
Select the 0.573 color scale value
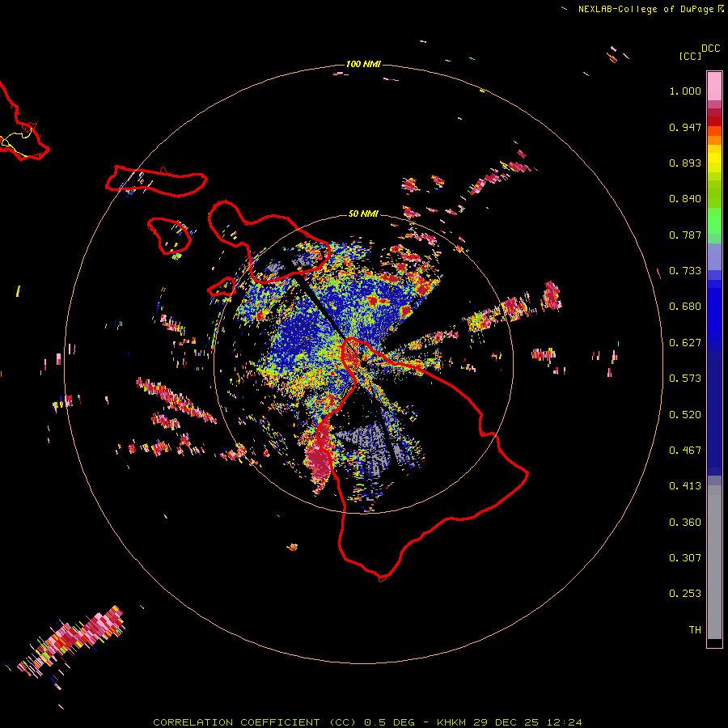click(685, 379)
